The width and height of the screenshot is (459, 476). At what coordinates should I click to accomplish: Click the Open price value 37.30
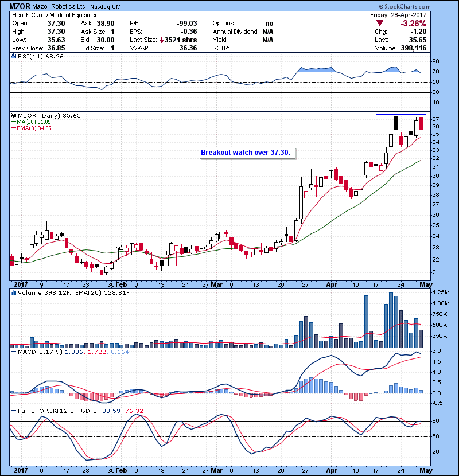(56, 24)
